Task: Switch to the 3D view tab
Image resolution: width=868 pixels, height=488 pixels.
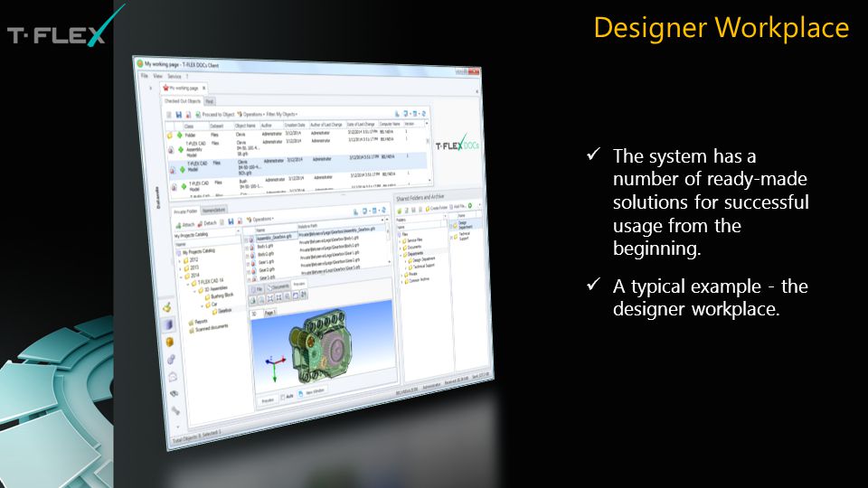Action: click(255, 314)
